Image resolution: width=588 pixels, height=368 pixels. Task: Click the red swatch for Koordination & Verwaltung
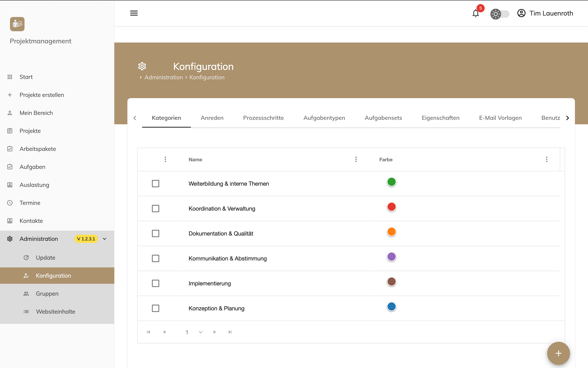pos(391,207)
